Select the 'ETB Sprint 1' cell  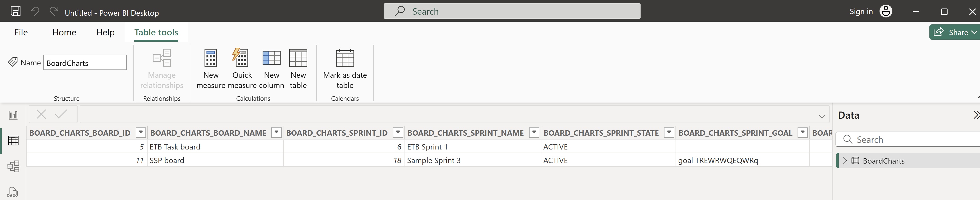click(x=473, y=146)
